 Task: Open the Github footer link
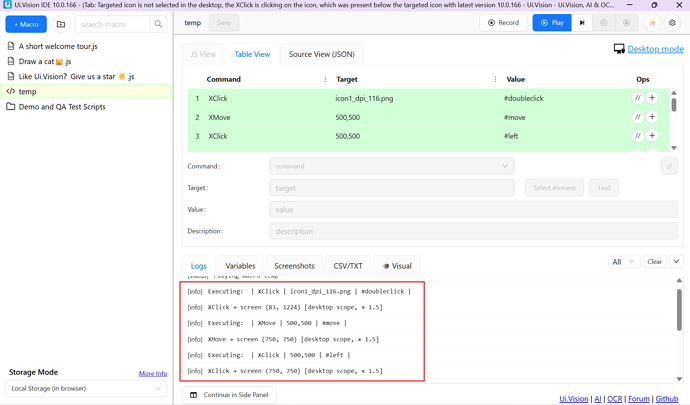[667, 398]
